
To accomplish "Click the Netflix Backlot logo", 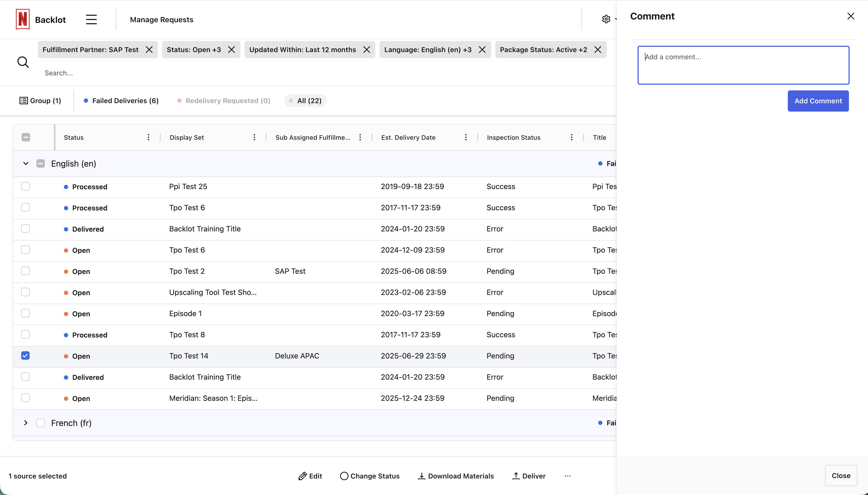I will click(x=23, y=19).
